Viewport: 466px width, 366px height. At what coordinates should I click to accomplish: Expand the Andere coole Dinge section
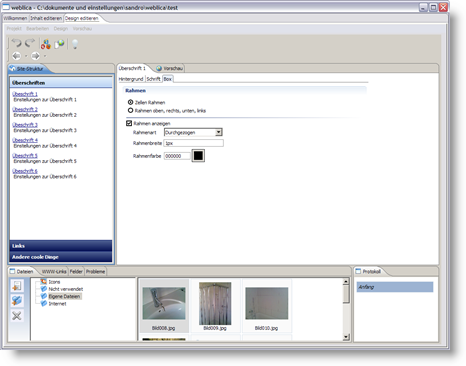point(61,257)
